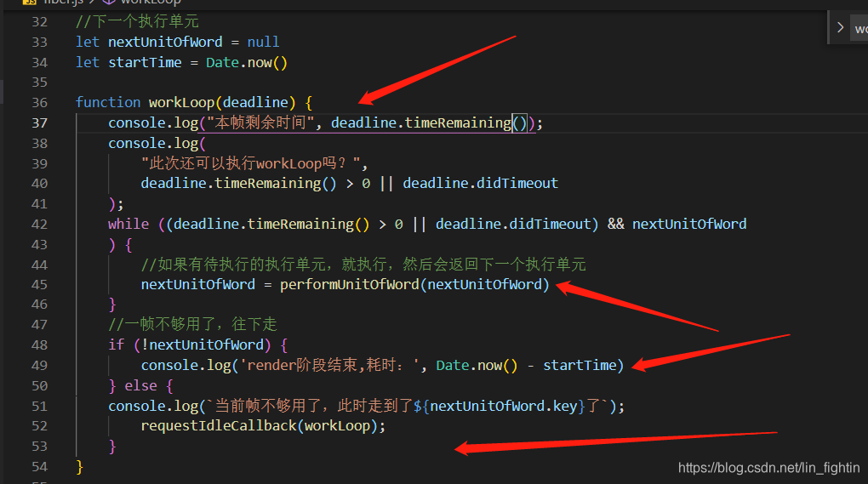Click 'nextUnitOfWord.key' on line 51
This screenshot has width=868, height=484.
tap(503, 406)
